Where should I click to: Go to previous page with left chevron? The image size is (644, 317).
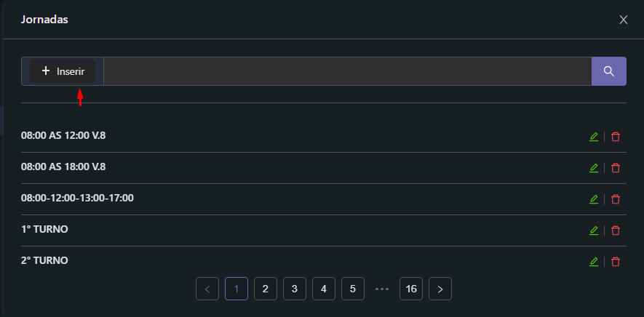click(207, 289)
